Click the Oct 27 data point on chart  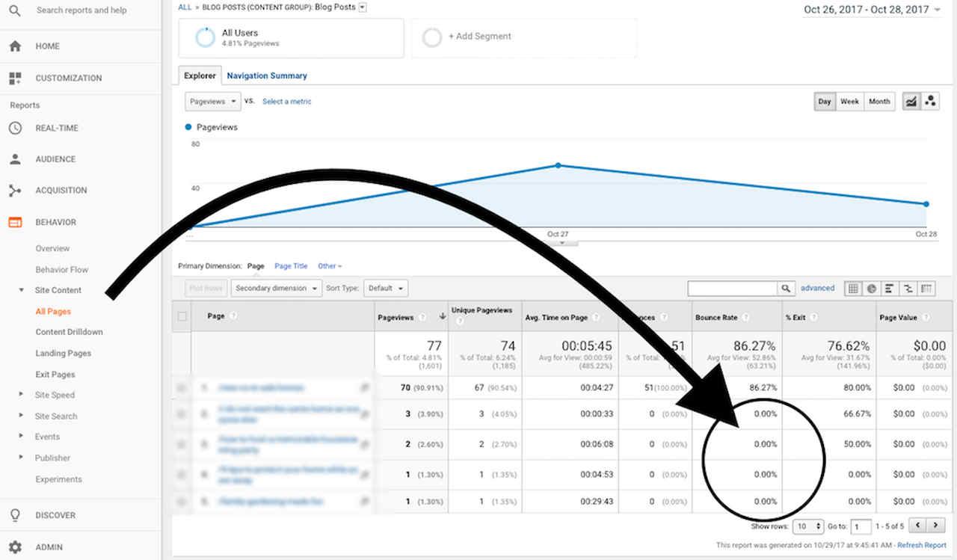pyautogui.click(x=558, y=165)
